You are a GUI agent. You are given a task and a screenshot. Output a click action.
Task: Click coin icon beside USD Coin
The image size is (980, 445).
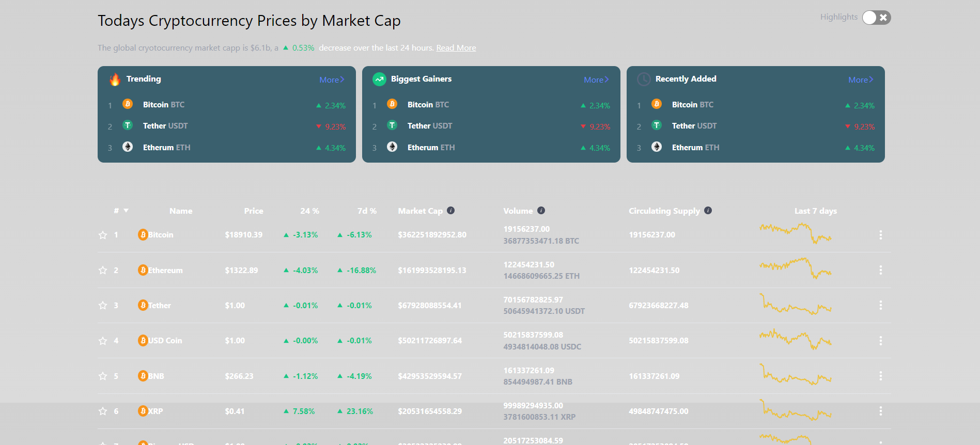(143, 340)
